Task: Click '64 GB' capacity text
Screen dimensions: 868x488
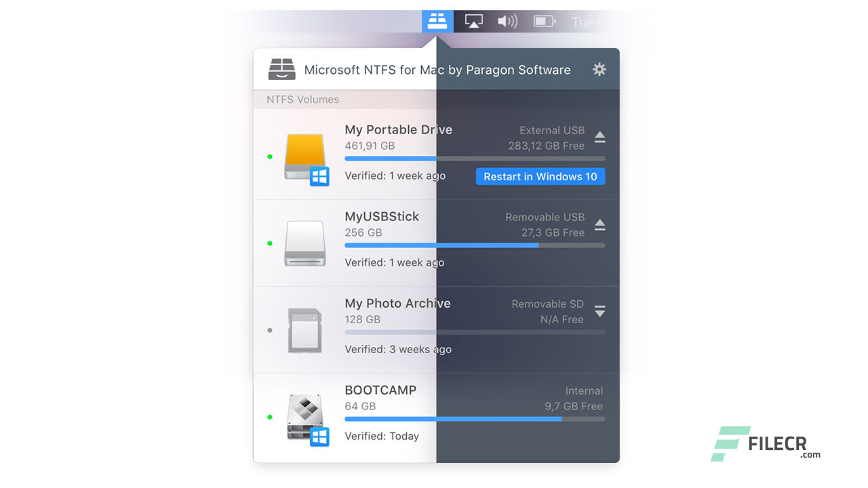Action: [x=360, y=406]
